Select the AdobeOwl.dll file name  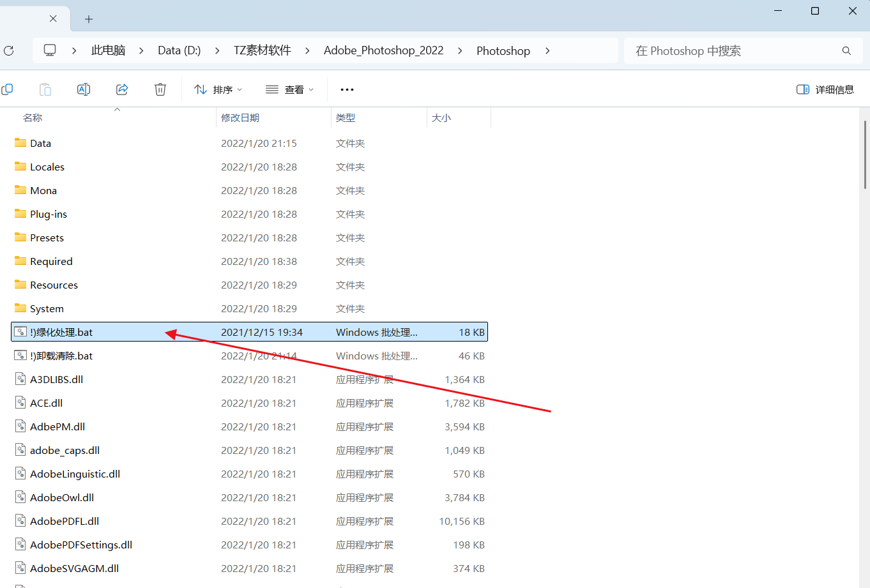[62, 497]
